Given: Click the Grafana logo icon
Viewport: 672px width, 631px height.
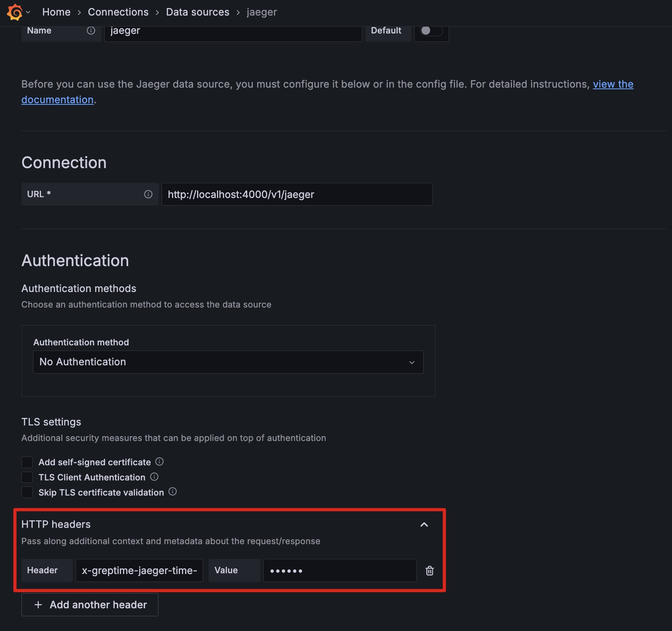Looking at the screenshot, I should click(x=14, y=12).
